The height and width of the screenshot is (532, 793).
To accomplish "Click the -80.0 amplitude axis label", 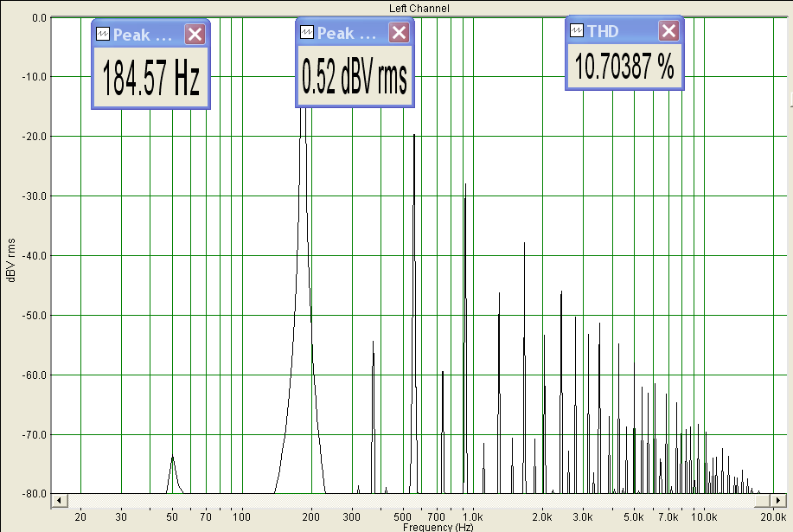I will (34, 494).
